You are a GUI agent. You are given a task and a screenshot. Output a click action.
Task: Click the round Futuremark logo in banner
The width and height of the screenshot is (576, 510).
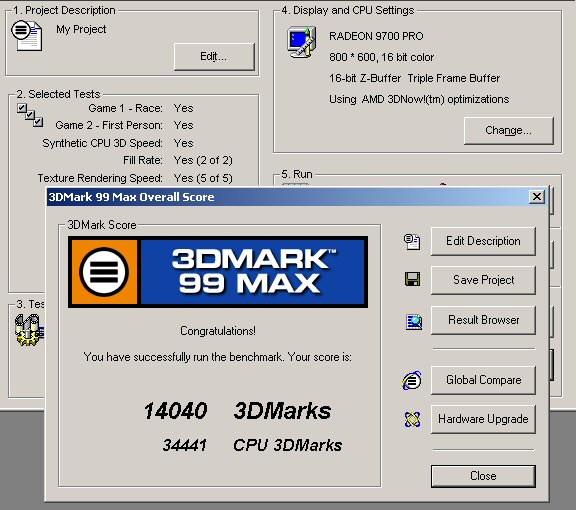[x=104, y=272]
